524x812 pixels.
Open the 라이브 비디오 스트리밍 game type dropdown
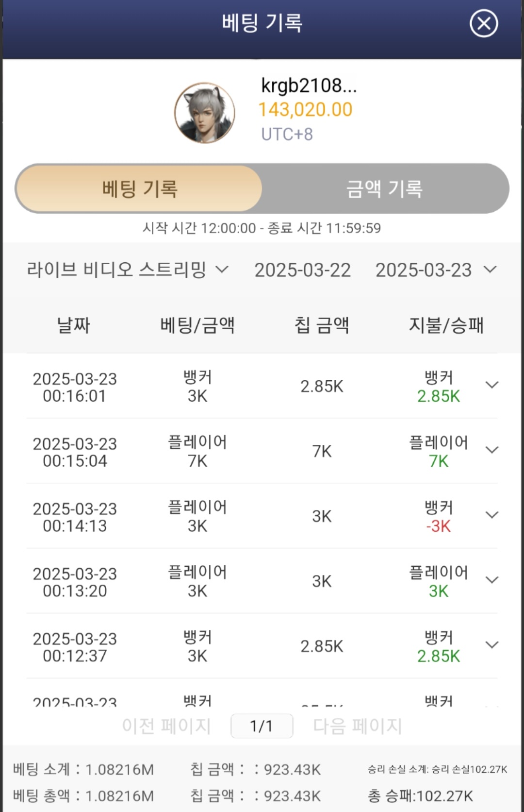click(127, 270)
